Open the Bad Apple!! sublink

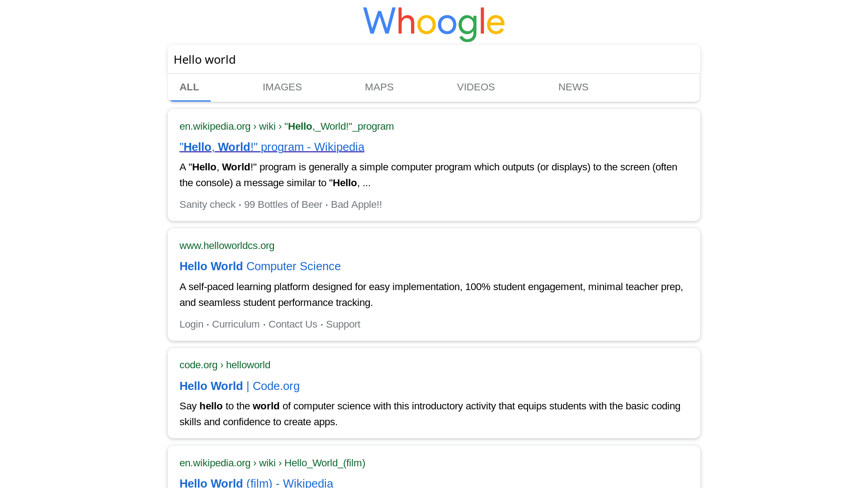pyautogui.click(x=356, y=205)
